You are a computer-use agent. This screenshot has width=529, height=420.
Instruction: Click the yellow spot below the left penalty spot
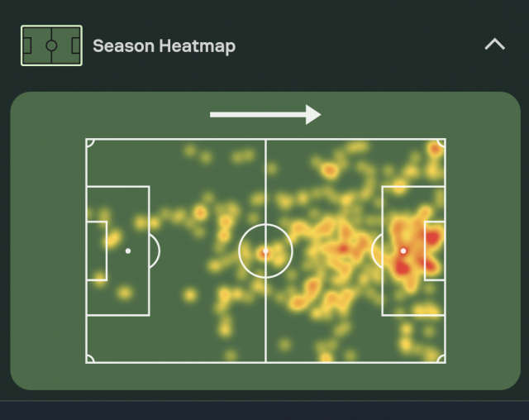[x=124, y=292]
